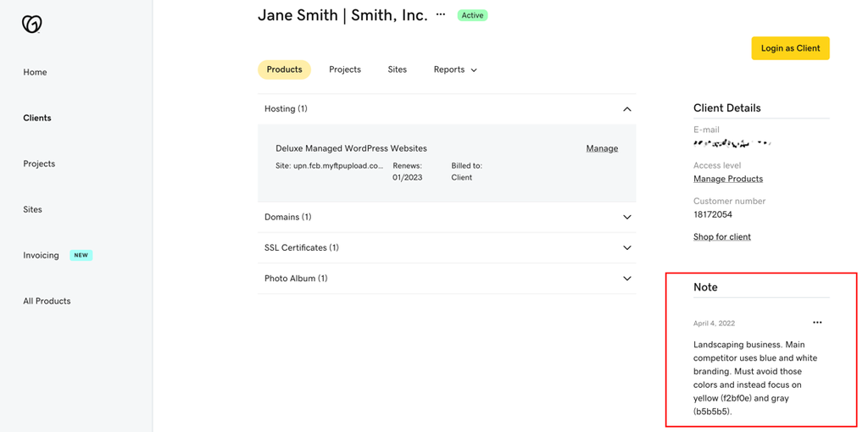The height and width of the screenshot is (432, 868).
Task: Go to Home in the sidebar
Action: coord(35,72)
